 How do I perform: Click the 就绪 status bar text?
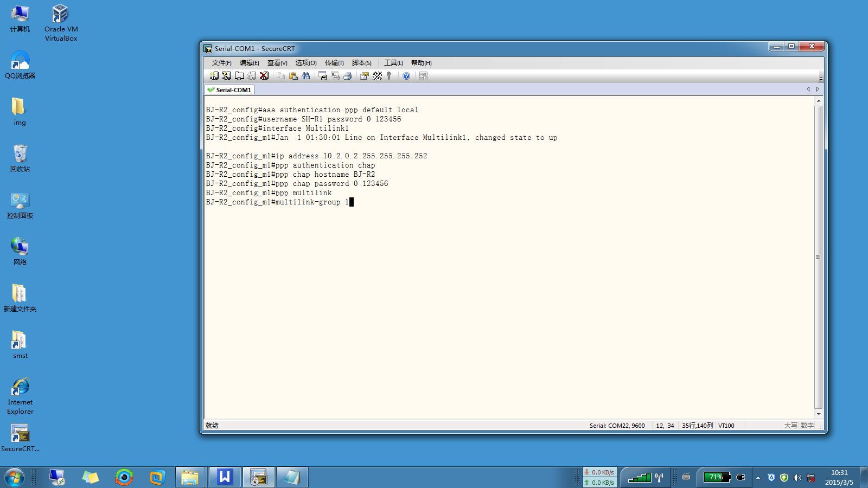click(x=212, y=426)
